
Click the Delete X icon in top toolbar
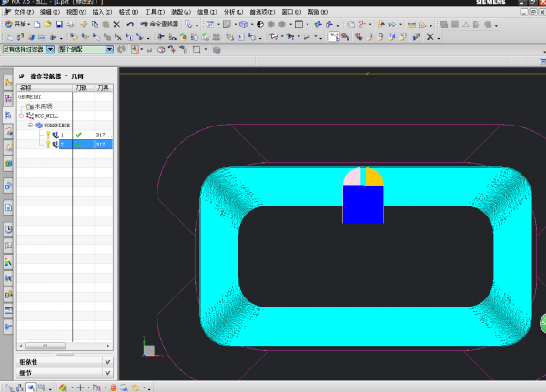[x=116, y=25]
